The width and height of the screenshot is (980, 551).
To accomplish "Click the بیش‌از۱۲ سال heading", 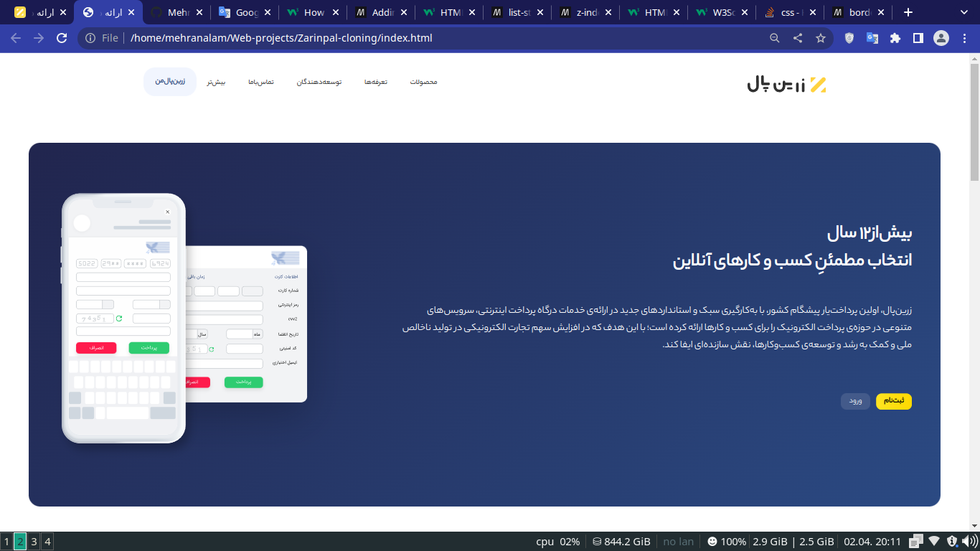I will click(870, 233).
